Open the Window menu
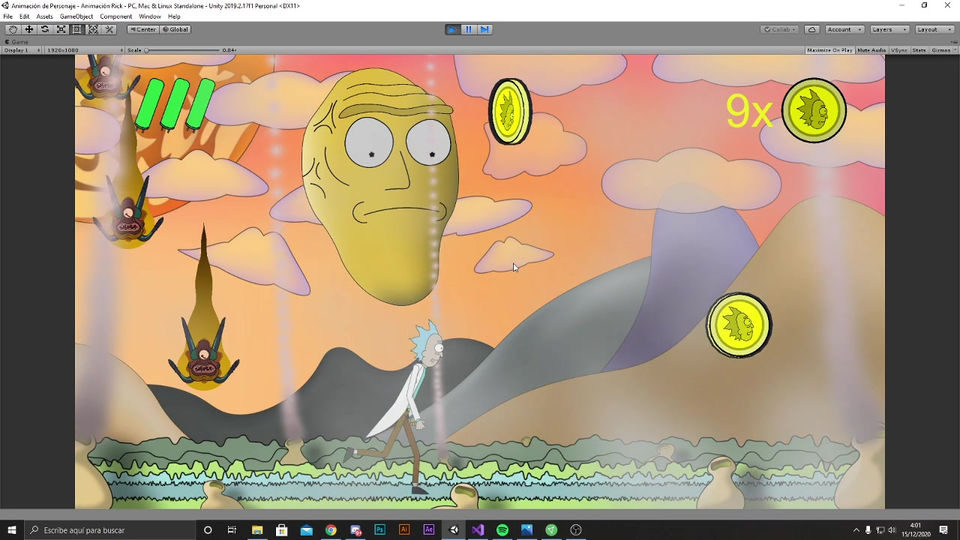Screen dimensions: 960x540 pyautogui.click(x=149, y=17)
